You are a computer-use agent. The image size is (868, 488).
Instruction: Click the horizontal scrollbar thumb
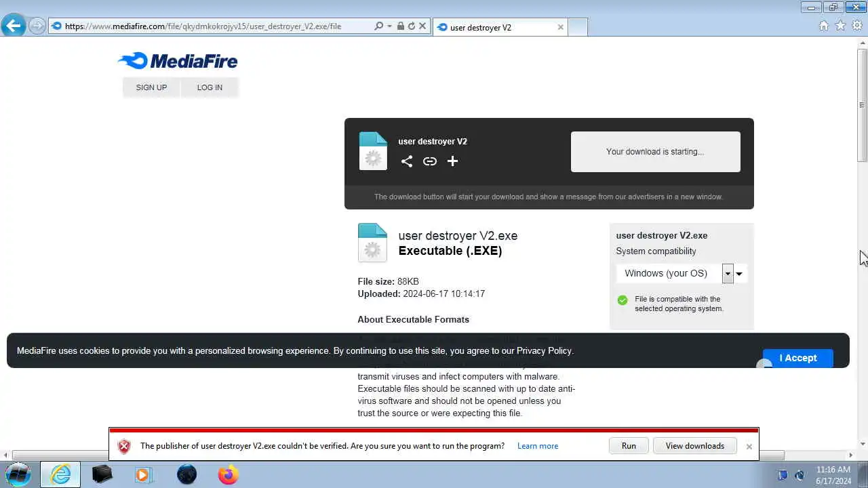(398, 455)
